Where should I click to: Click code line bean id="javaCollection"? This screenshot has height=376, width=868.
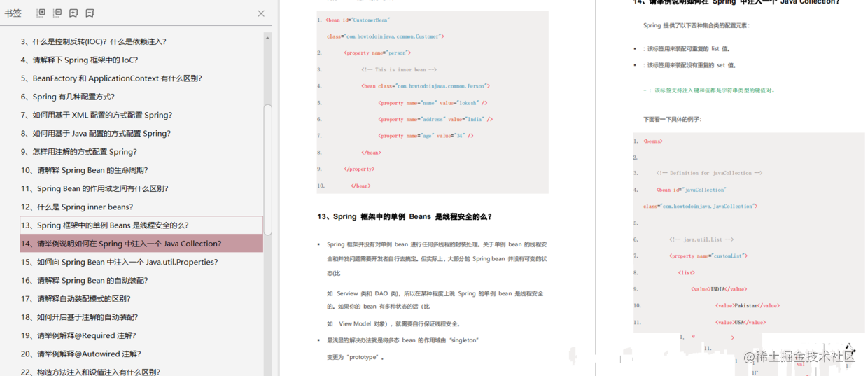691,190
